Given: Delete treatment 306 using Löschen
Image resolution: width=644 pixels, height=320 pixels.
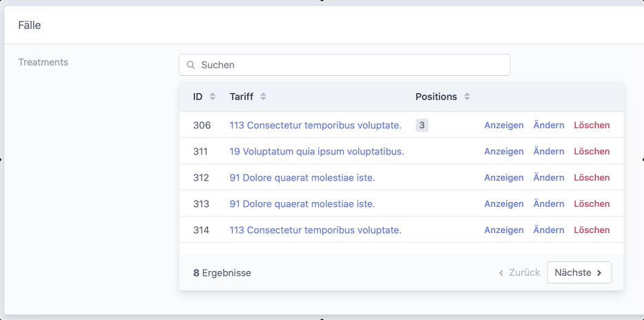Looking at the screenshot, I should tap(592, 125).
